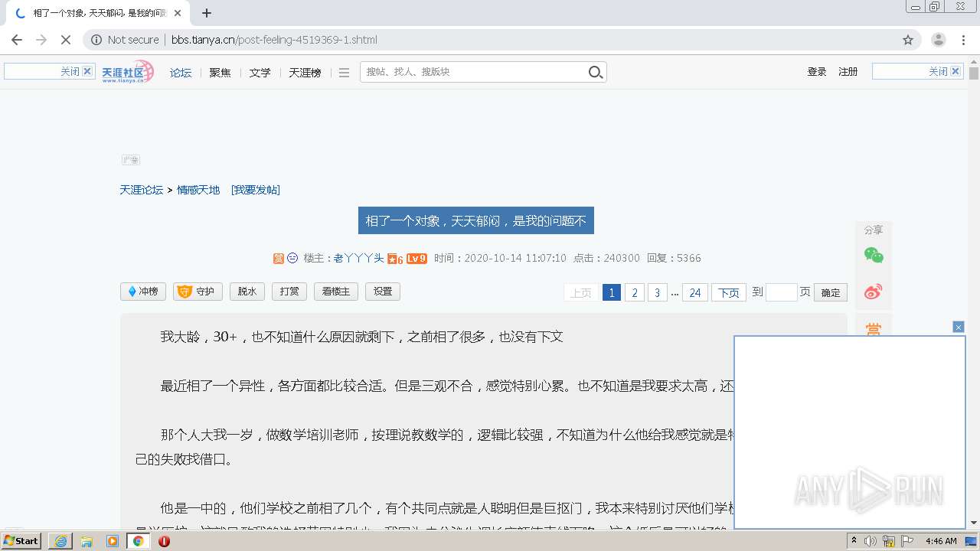980x551 pixels.
Task: Click the orange 赏 reward icon in the sidebar
Action: (874, 329)
